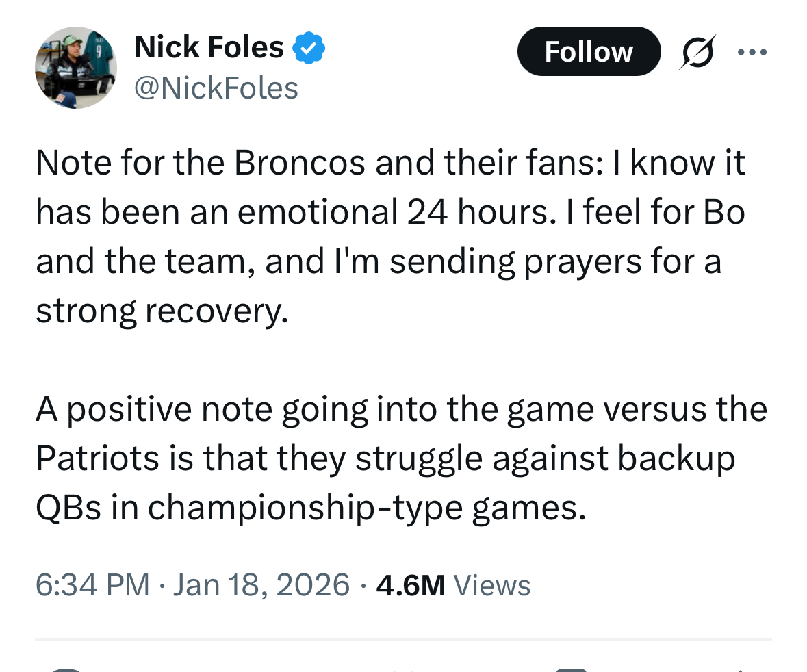Tap the partially visible bookmark icon
Image resolution: width=807 pixels, height=672 pixels.
tap(572, 669)
